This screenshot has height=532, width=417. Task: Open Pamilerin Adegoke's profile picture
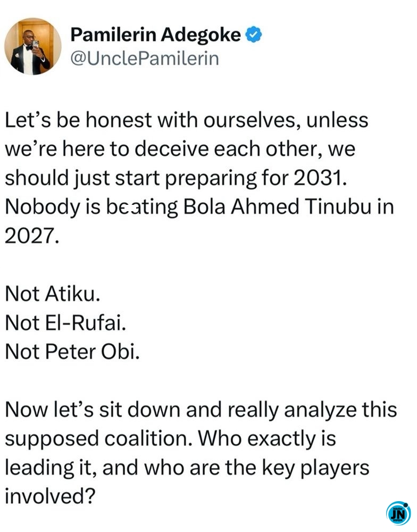pyautogui.click(x=33, y=46)
